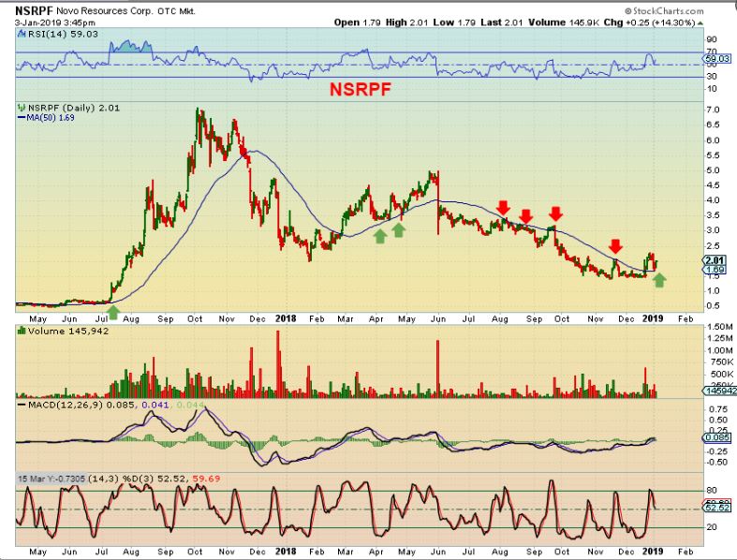
Task: Click the Feb label at the far right of the bottom axis
Action: click(x=685, y=552)
